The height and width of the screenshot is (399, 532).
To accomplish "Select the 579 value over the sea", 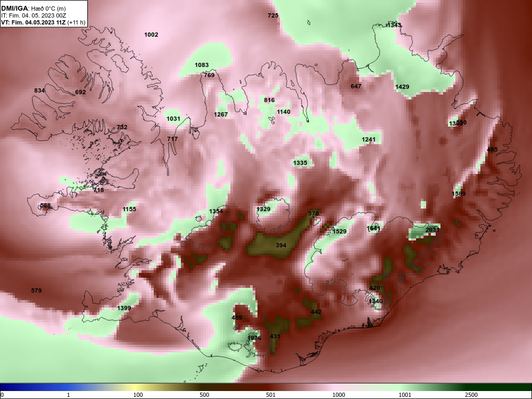I will (x=36, y=291).
